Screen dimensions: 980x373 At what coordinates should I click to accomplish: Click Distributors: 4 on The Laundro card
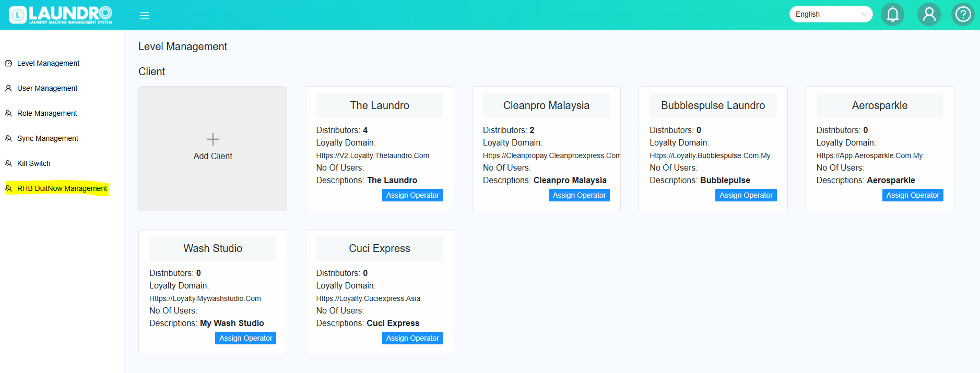(x=342, y=130)
